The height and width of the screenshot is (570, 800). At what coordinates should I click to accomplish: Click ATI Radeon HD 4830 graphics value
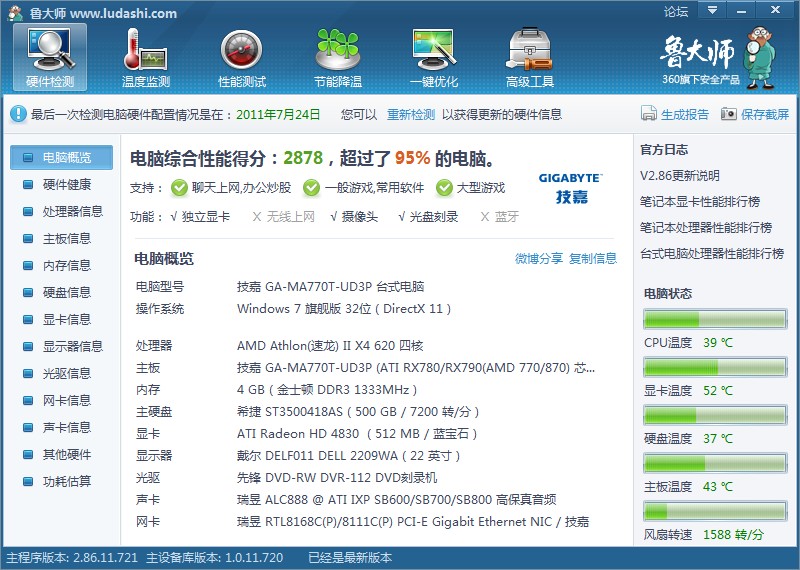click(357, 434)
